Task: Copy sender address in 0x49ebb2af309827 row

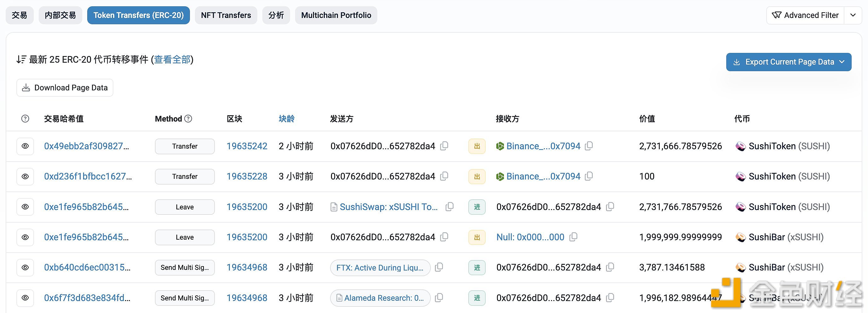Action: tap(444, 146)
